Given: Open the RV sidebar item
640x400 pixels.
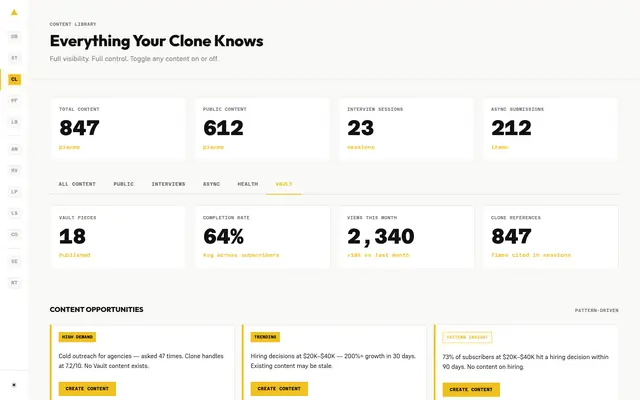Looking at the screenshot, I should [14, 170].
